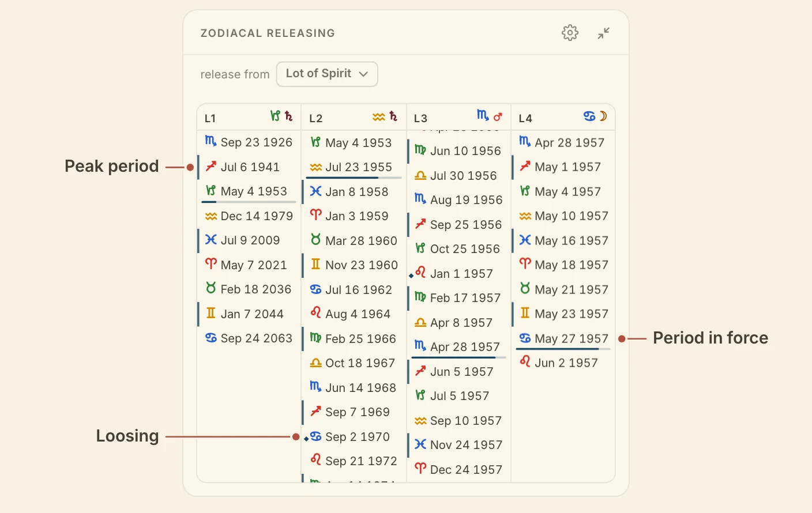Select L3 period Jan 1 1957
Viewport: 812px width, 513px height.
(x=459, y=274)
